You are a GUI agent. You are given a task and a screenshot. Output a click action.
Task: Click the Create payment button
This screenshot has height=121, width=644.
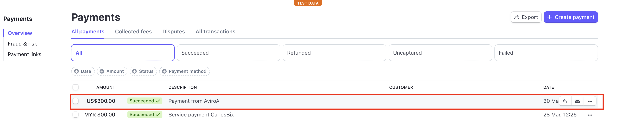tap(571, 17)
